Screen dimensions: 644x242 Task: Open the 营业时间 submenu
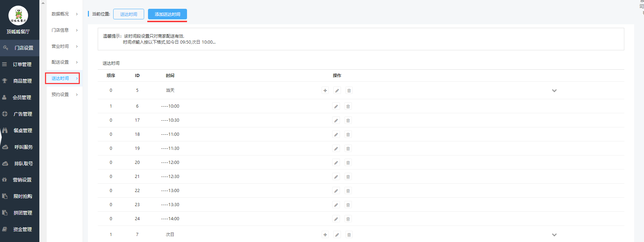(x=64, y=46)
